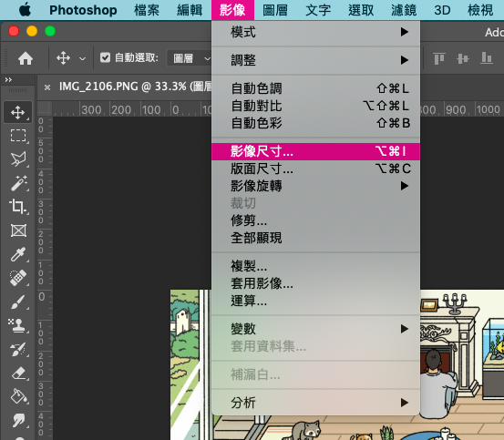Select the Crop tool
The image size is (504, 440).
coord(18,207)
